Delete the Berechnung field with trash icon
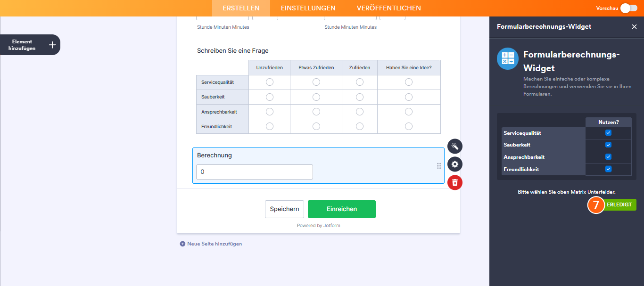 pos(455,182)
